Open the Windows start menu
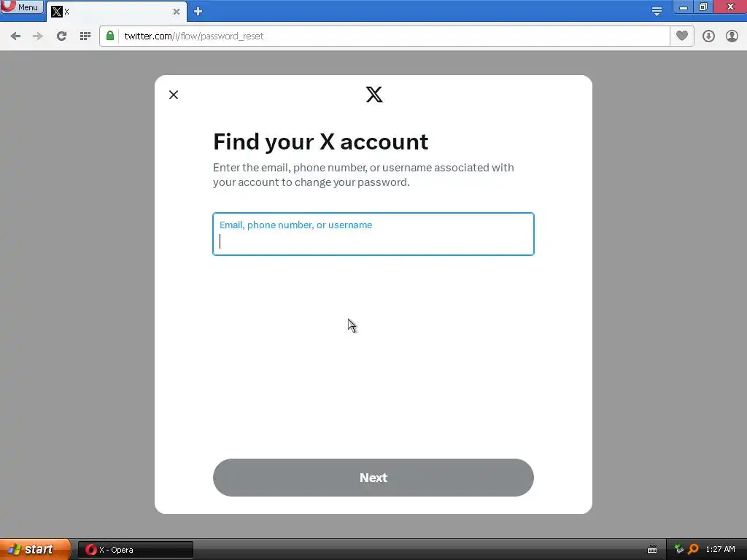 (x=35, y=549)
